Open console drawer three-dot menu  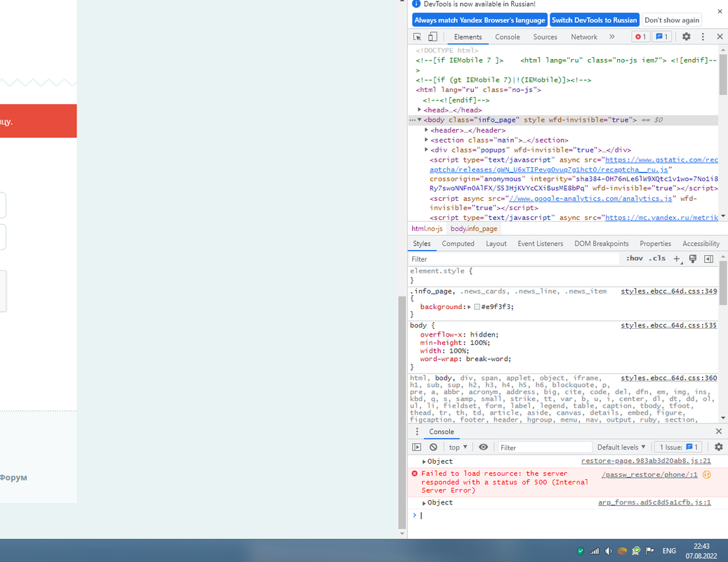point(417,431)
